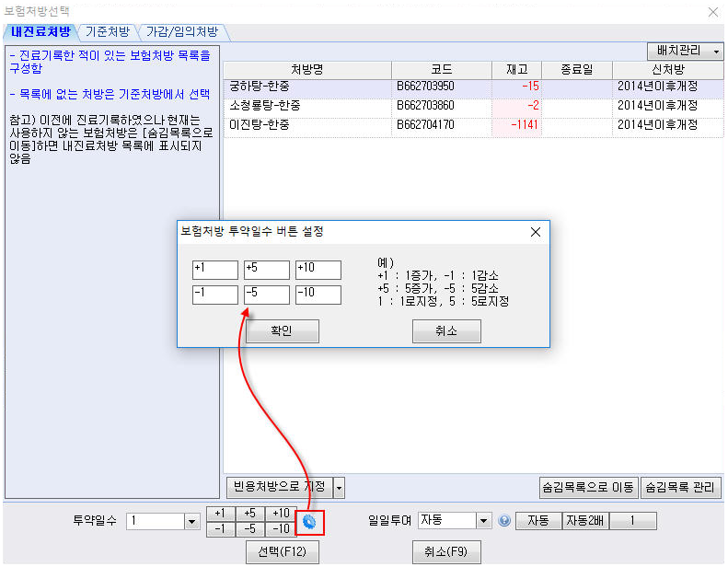
Task: Click the bottom -1 dosage day button
Action: pyautogui.click(x=221, y=529)
